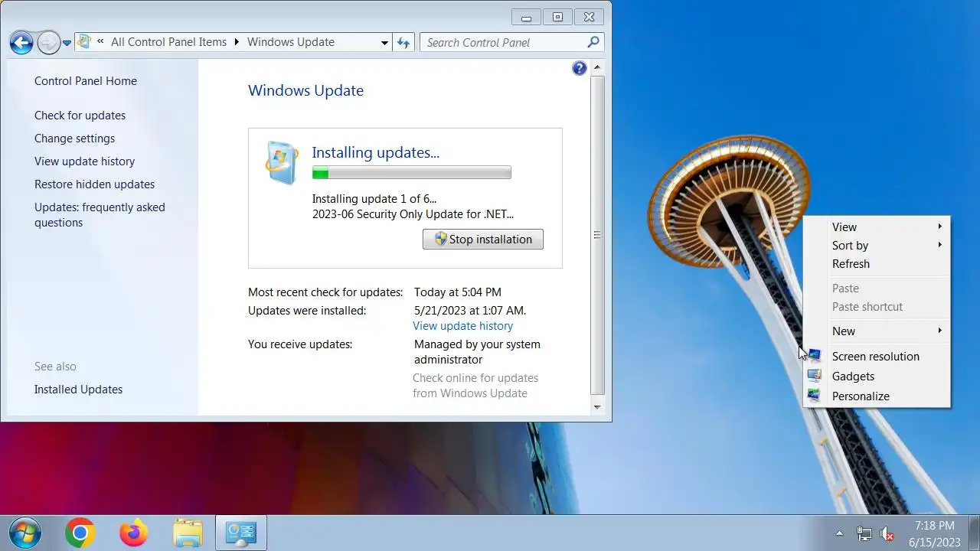
Task: Open Updates frequently asked questions link
Action: click(x=100, y=215)
